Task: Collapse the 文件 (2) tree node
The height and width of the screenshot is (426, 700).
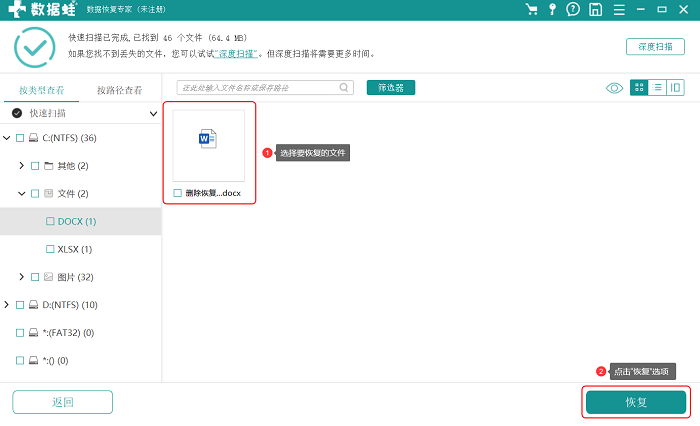Action: (21, 193)
